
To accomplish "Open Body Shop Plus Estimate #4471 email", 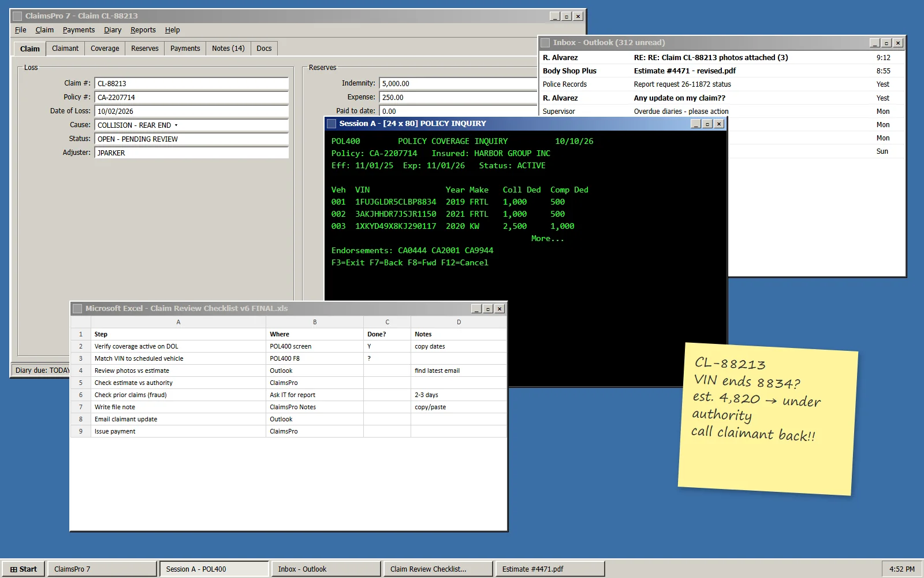I will coord(722,71).
